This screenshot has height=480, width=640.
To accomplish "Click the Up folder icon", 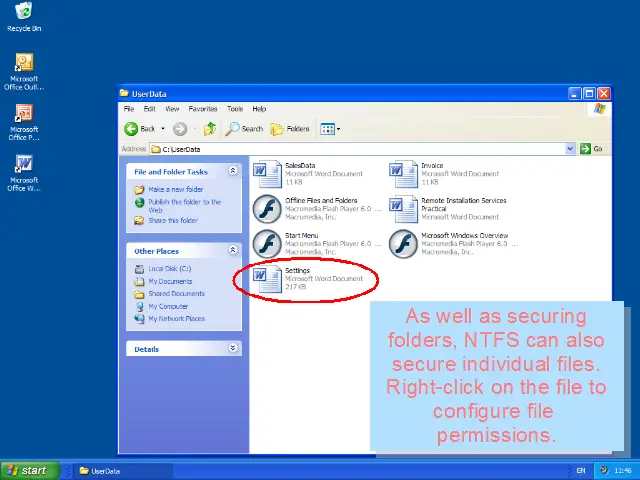I will 210,129.
